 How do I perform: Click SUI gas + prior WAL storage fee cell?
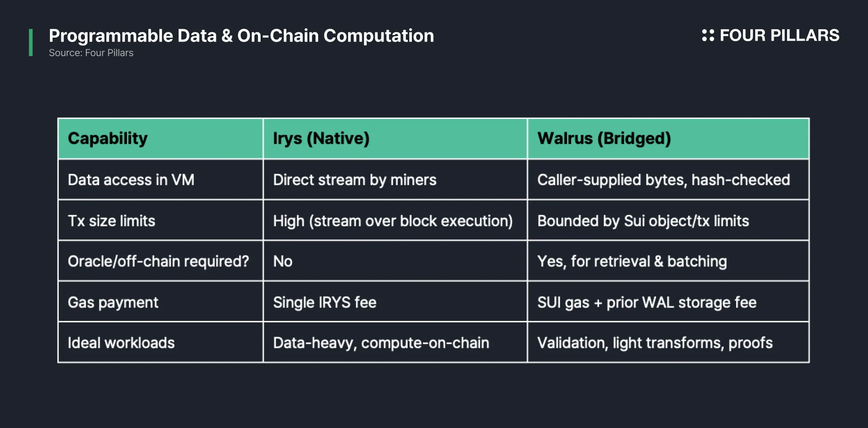click(x=668, y=302)
